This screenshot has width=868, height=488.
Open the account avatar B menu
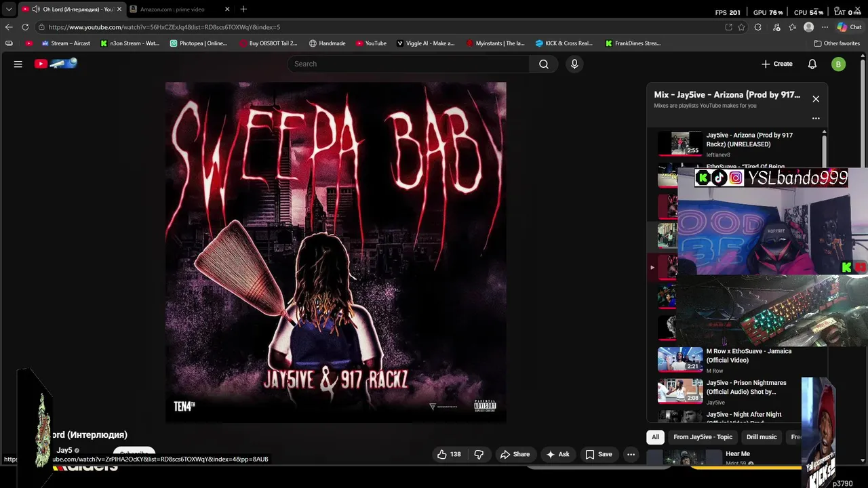coord(838,64)
